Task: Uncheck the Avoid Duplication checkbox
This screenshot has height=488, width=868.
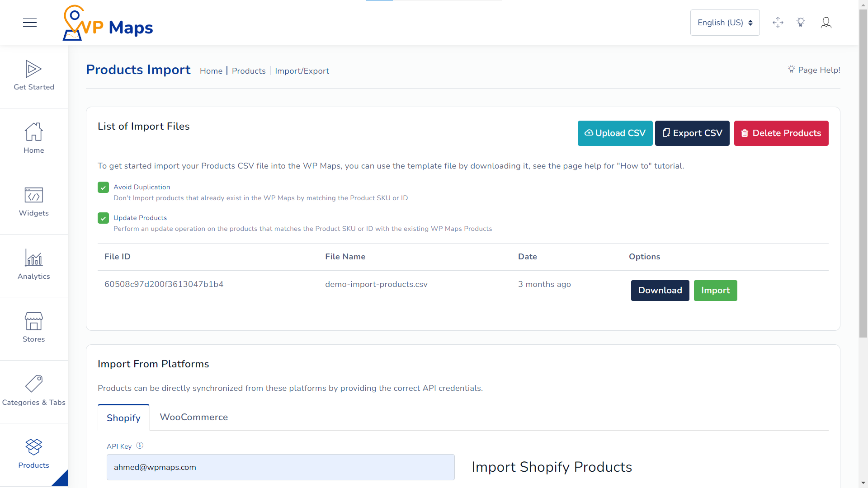Action: [x=103, y=188]
